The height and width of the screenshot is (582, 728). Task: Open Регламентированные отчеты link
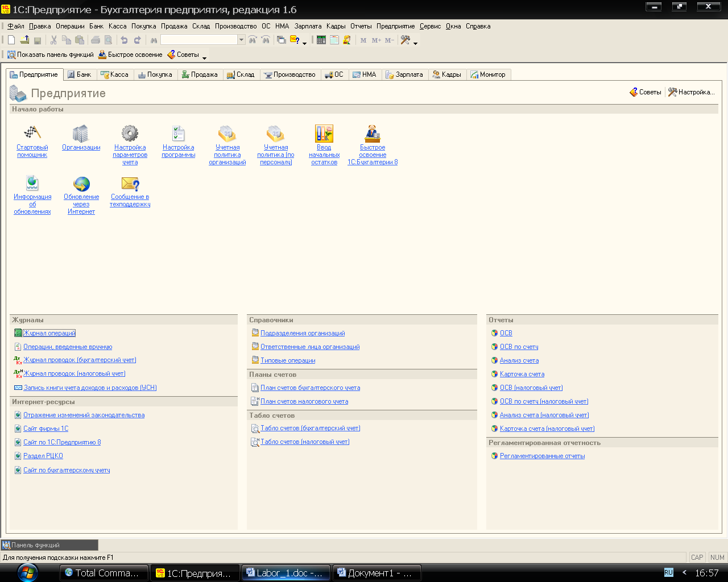point(542,456)
